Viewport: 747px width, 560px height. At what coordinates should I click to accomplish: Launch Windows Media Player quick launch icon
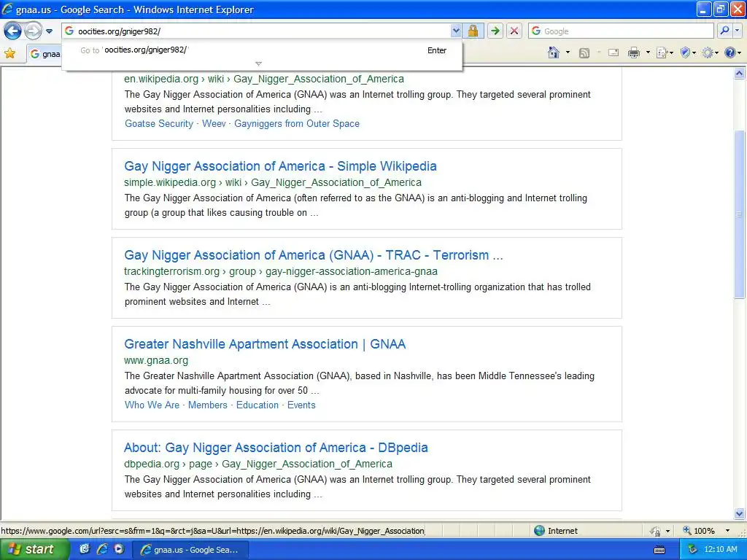pyautogui.click(x=119, y=550)
